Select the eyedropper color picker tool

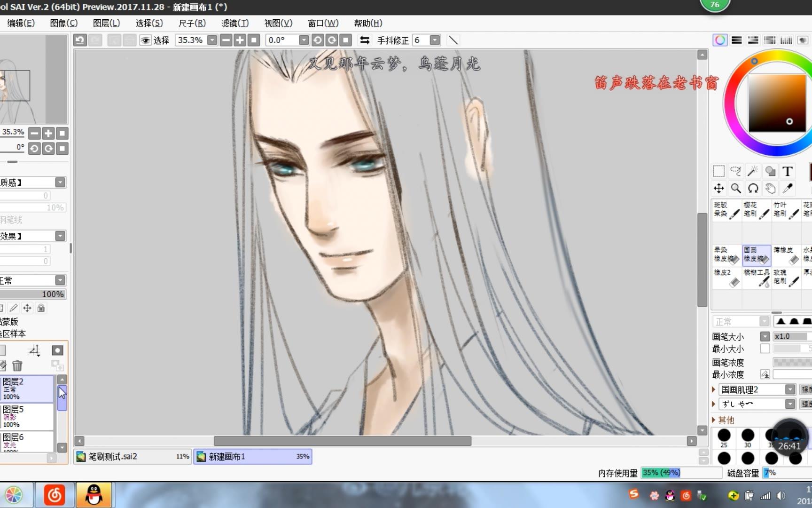tap(788, 189)
